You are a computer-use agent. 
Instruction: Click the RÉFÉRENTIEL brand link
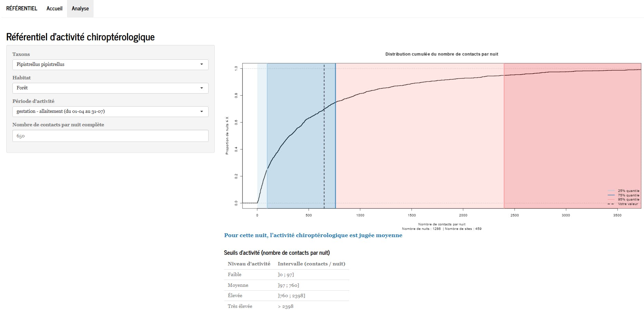click(22, 9)
